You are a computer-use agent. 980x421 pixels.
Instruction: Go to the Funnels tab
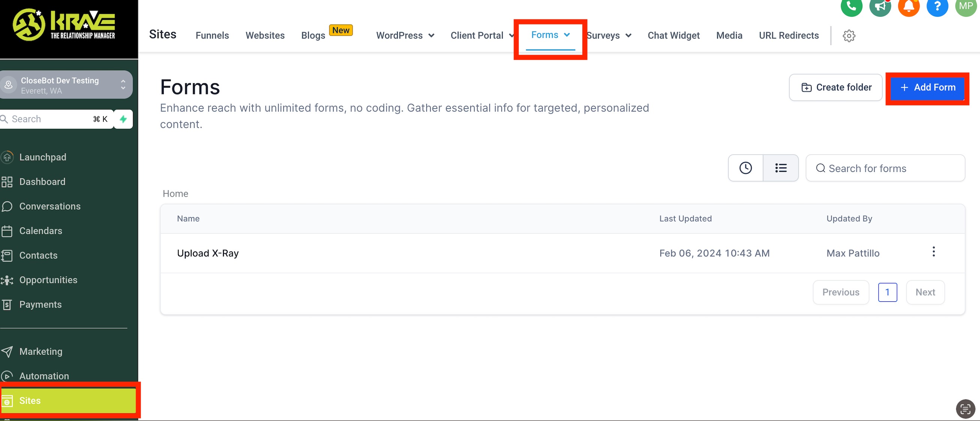[212, 35]
